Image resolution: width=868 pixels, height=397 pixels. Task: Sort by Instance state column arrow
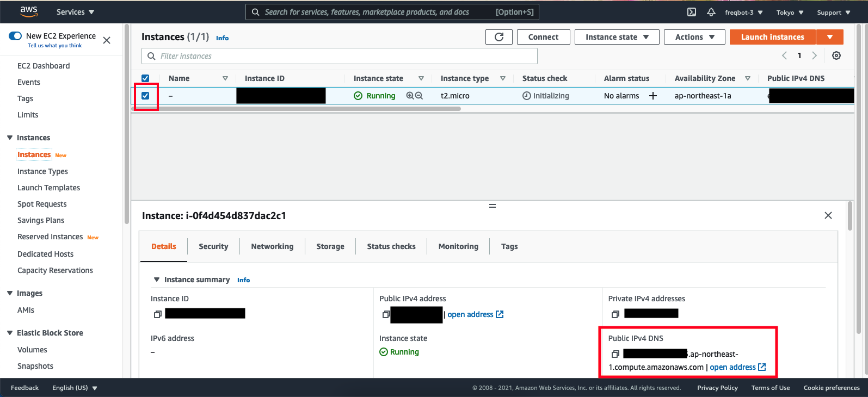421,78
